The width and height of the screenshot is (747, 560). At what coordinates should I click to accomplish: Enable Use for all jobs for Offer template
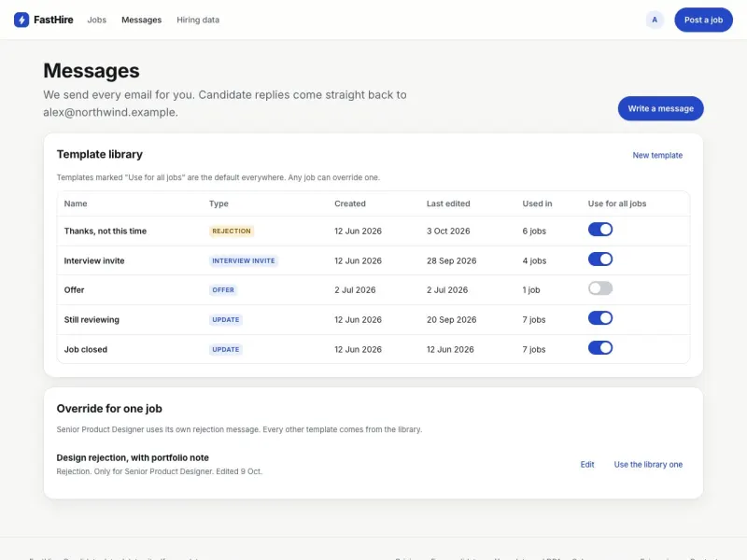point(599,288)
